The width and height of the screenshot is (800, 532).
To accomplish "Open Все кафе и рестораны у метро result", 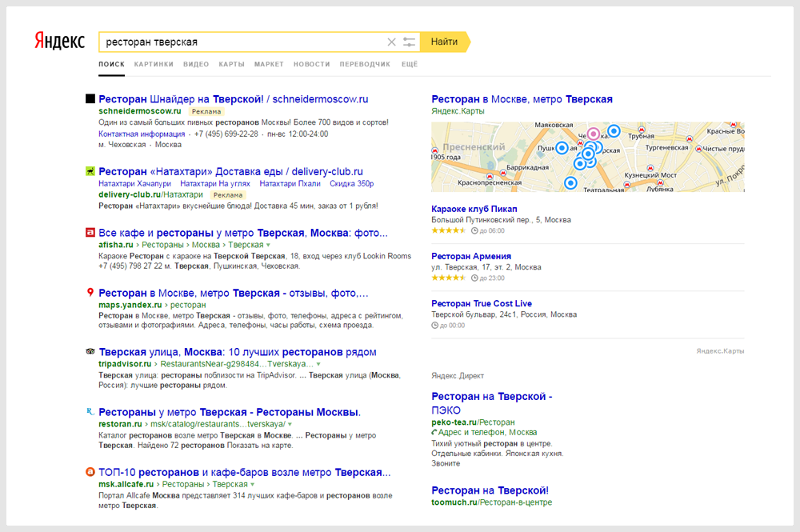I will (243, 233).
